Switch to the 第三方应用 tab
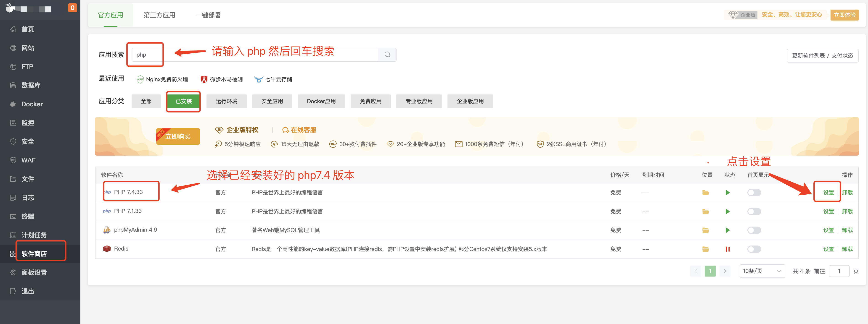 click(x=159, y=15)
